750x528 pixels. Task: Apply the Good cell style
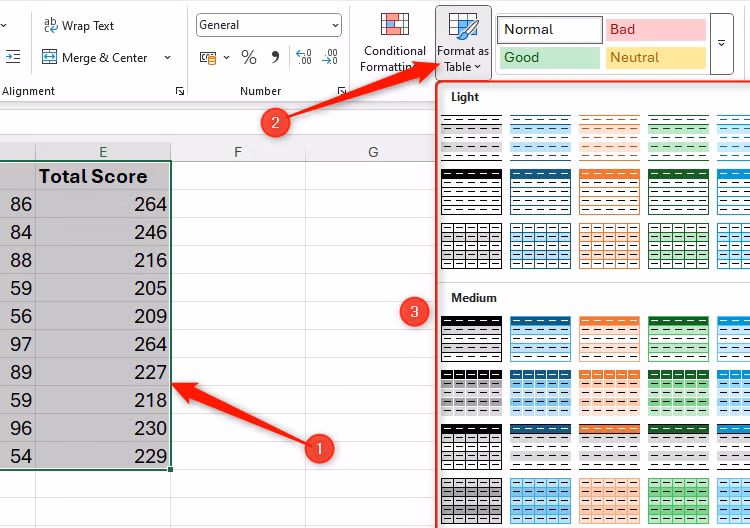point(550,58)
